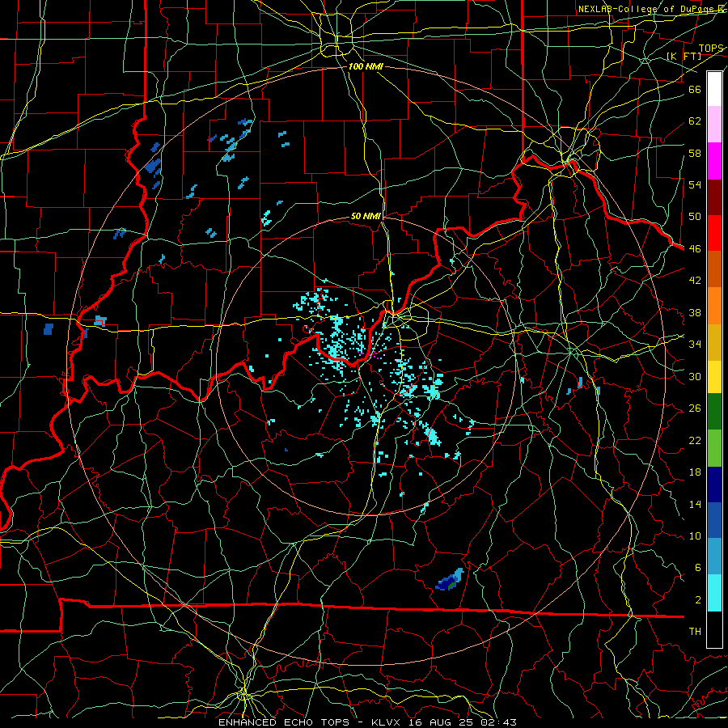
Task: Click the legend value "46"
Action: tap(695, 249)
